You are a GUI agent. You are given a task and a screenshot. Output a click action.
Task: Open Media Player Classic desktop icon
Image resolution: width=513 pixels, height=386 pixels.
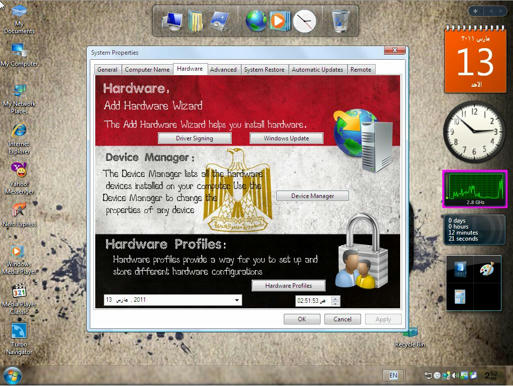tap(19, 299)
